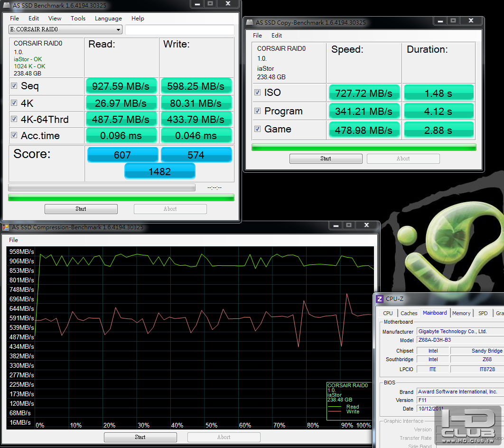
Task: Toggle the 4K-64Thrd test checkbox
Action: click(14, 119)
